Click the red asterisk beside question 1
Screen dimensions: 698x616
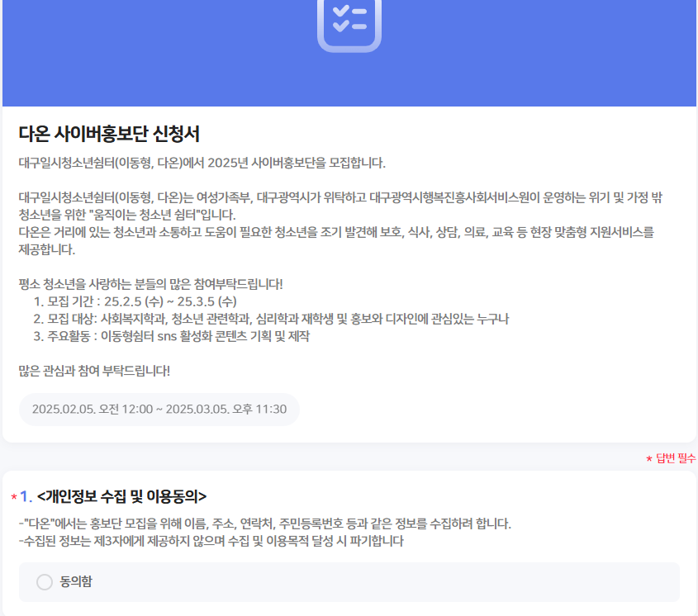[13, 497]
